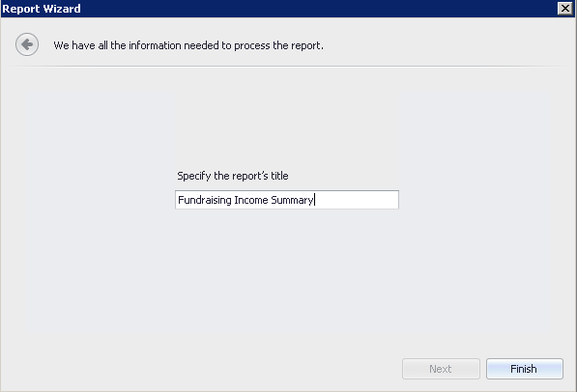Click empty space after the title text
This screenshot has width=577, height=392.
coord(357,200)
